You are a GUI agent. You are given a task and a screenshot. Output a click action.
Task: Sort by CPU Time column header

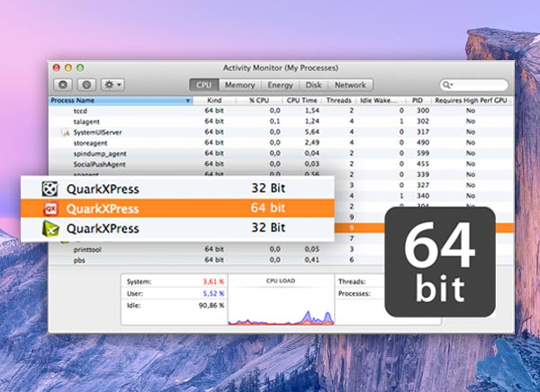(x=301, y=101)
